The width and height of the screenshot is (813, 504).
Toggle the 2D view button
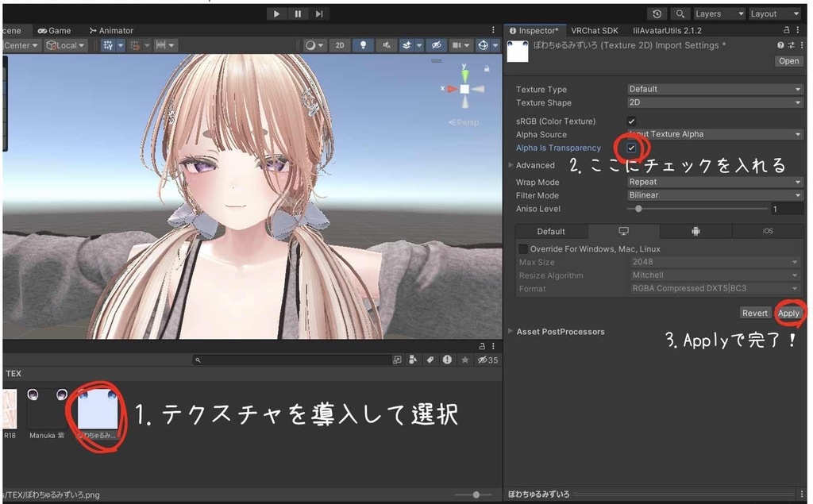click(340, 45)
